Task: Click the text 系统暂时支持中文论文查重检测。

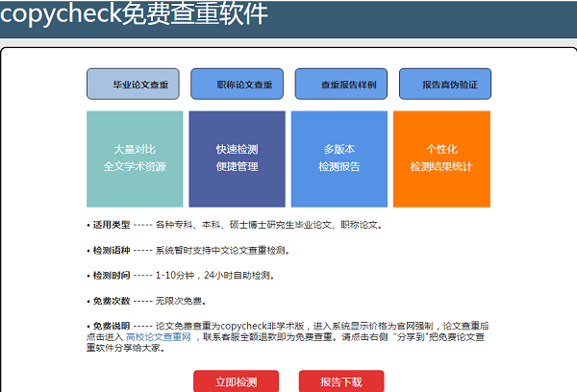Action: 223,251
